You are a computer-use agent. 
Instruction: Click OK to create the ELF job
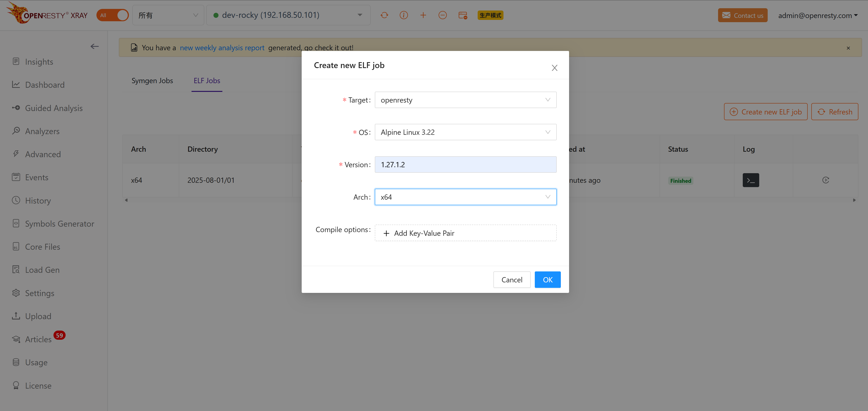547,280
